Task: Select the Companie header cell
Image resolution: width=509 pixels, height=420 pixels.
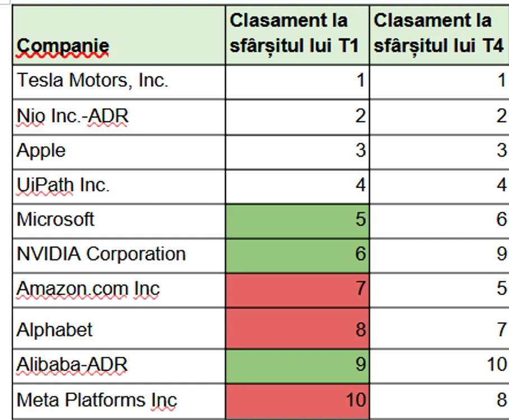Action: 119,35
